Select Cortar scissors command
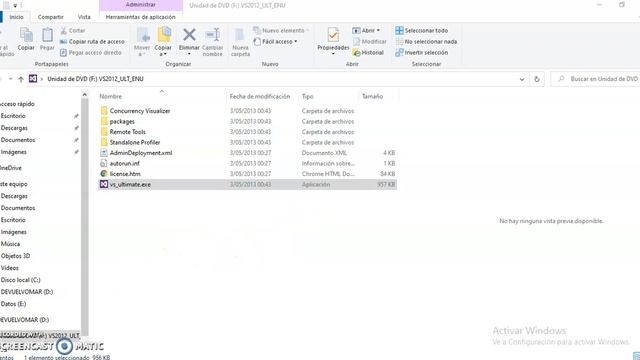 73,31
